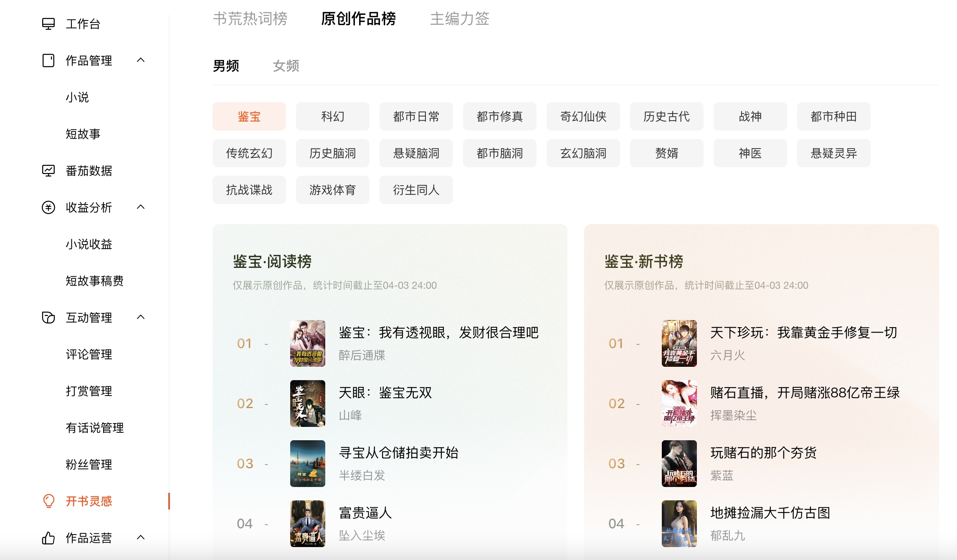This screenshot has width=957, height=560.
Task: Collapse the 互动管理 section chevron
Action: (x=141, y=318)
